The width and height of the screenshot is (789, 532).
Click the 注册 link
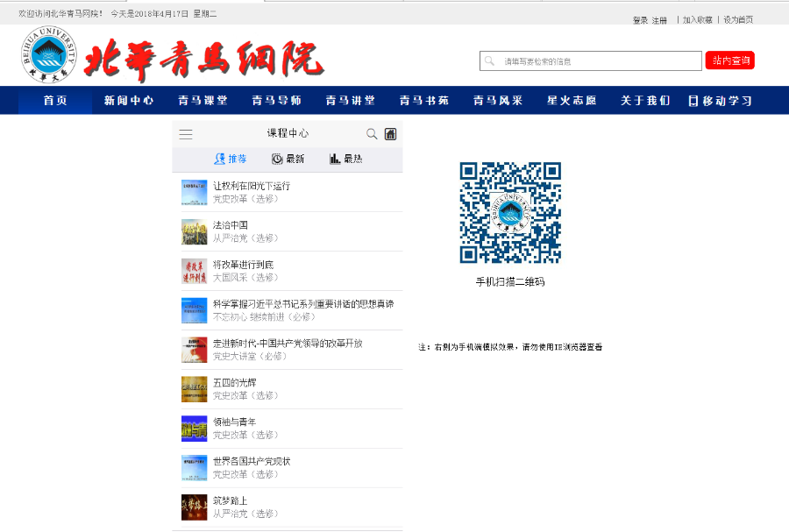pyautogui.click(x=659, y=20)
